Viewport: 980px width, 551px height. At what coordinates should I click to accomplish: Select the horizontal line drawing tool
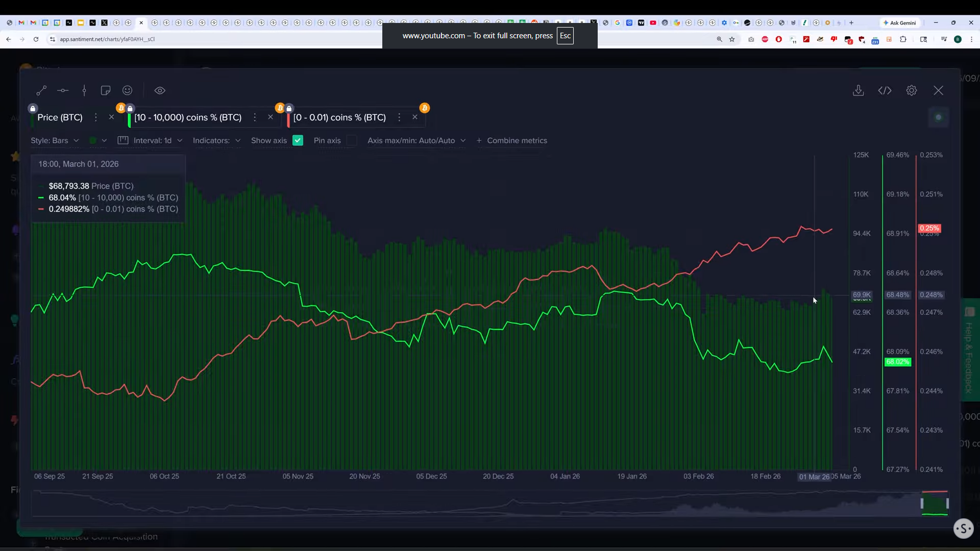click(63, 90)
